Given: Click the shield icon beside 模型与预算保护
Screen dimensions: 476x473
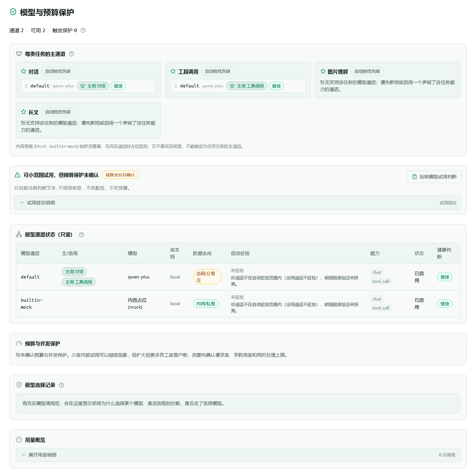Looking at the screenshot, I should pos(13,12).
